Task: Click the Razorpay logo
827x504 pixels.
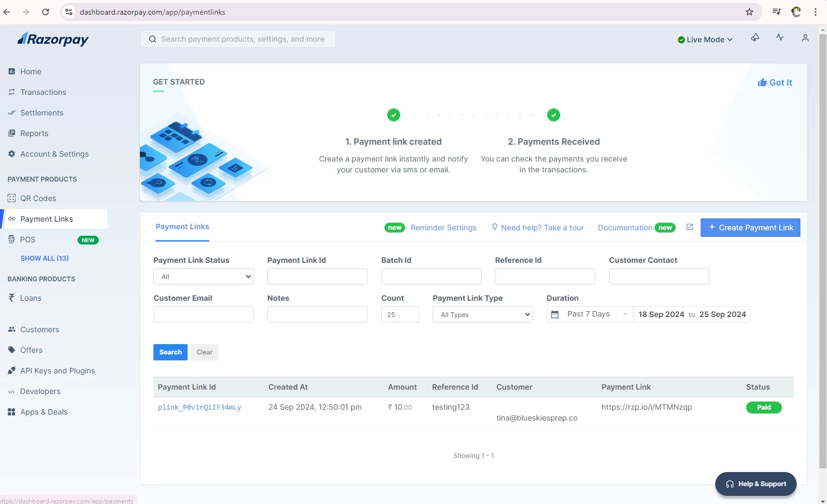Action: click(x=53, y=39)
